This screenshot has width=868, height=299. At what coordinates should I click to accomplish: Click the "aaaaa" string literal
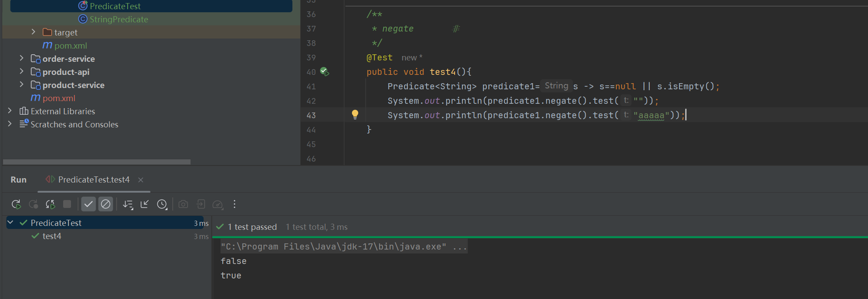pyautogui.click(x=651, y=115)
